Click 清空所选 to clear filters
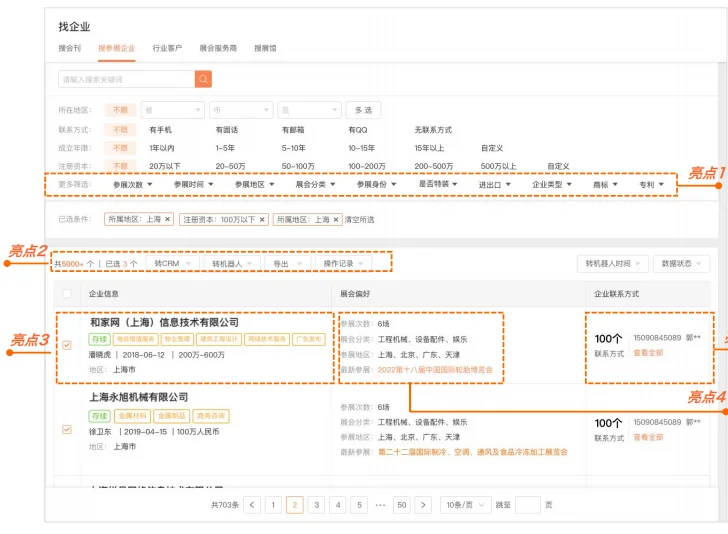Viewport: 728px width, 534px height. pos(359,219)
